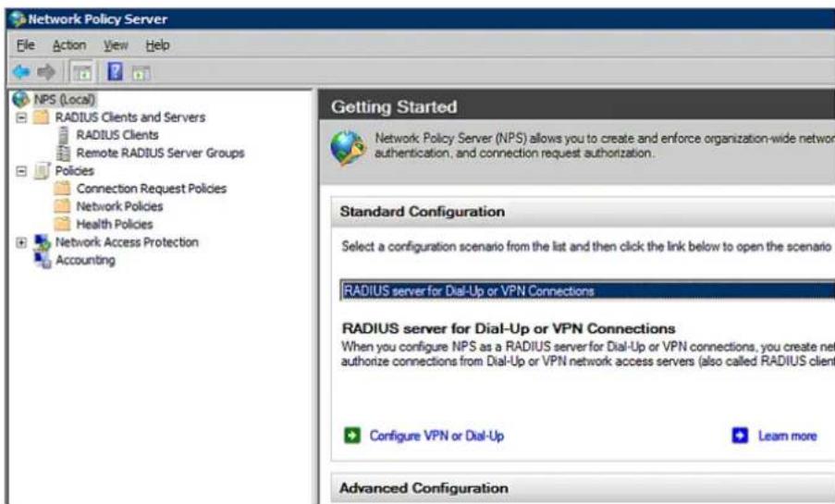Click the NPS (Local) globe icon

click(x=20, y=99)
